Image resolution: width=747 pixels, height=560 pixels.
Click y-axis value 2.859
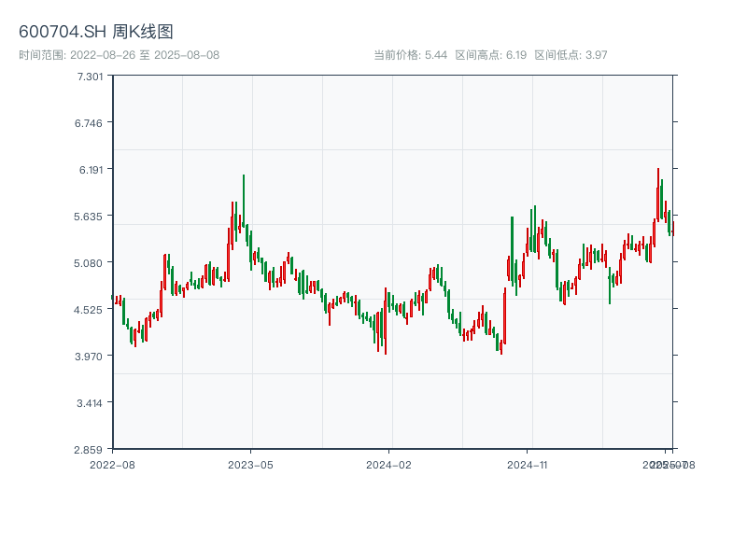pyautogui.click(x=88, y=450)
